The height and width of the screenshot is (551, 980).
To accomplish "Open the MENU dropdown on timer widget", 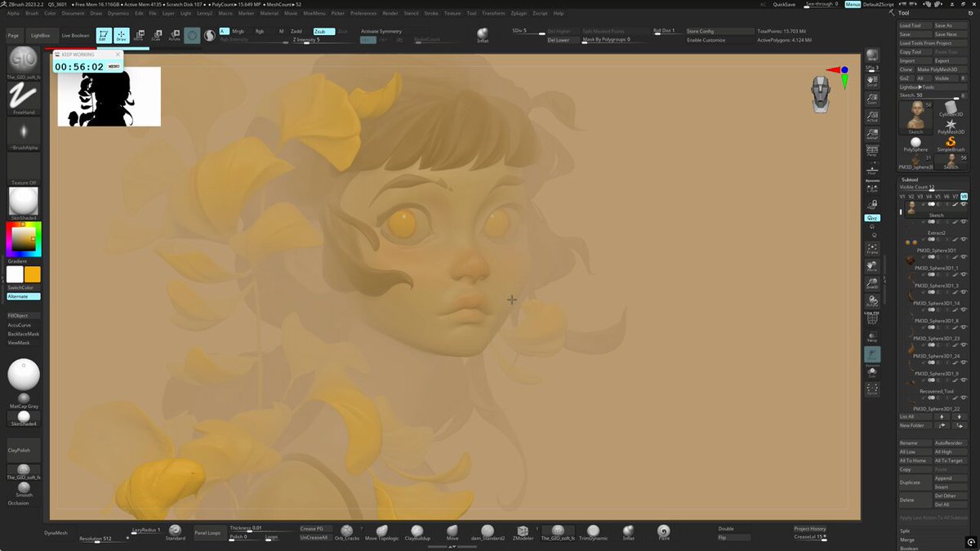I will (114, 66).
